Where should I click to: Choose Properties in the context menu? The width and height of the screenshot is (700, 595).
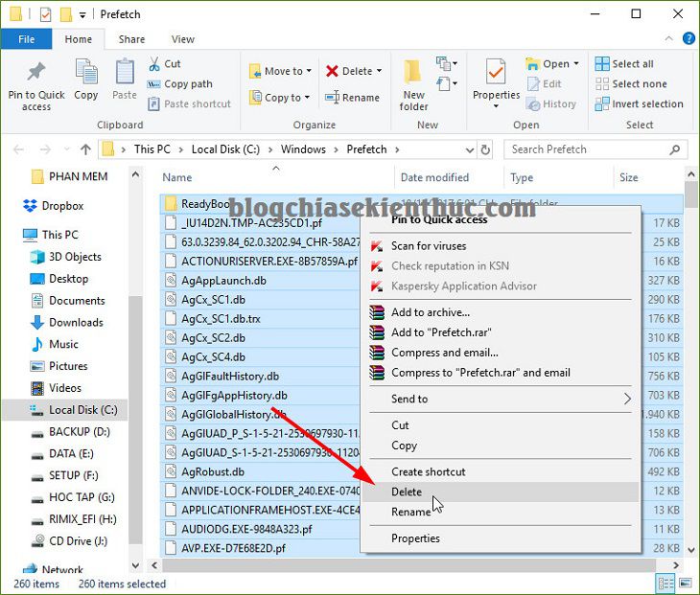click(x=501, y=538)
